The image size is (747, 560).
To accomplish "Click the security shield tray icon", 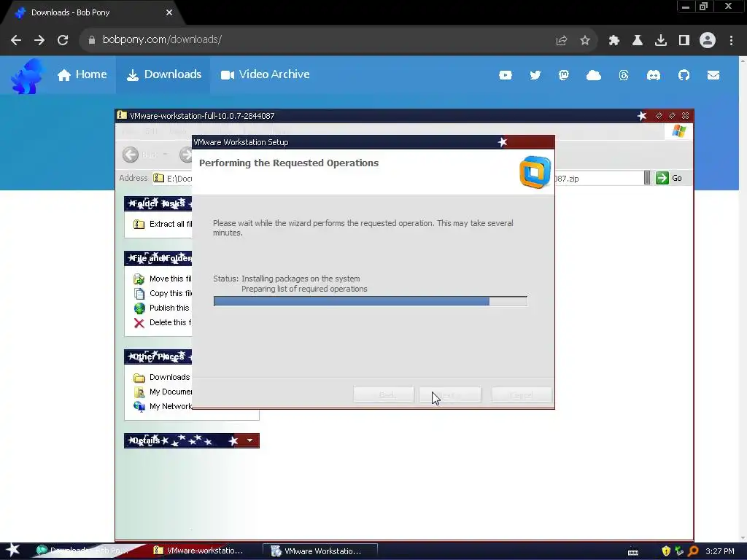I will click(666, 551).
